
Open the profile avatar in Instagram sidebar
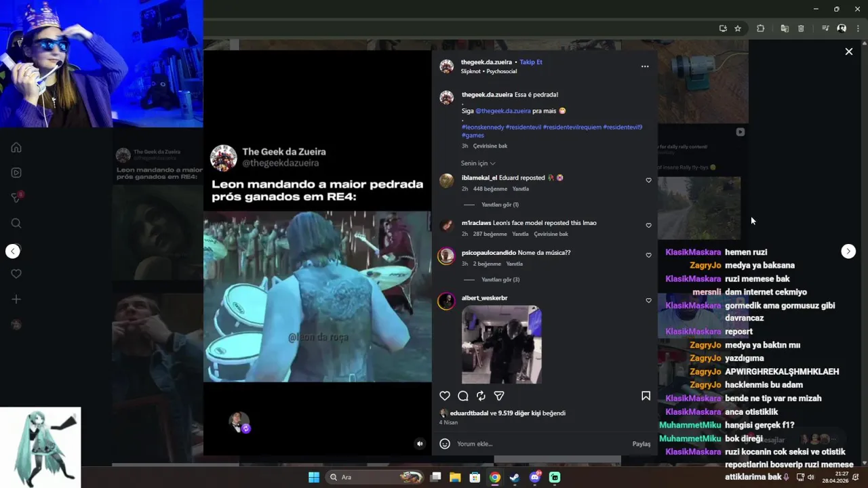coord(16,325)
